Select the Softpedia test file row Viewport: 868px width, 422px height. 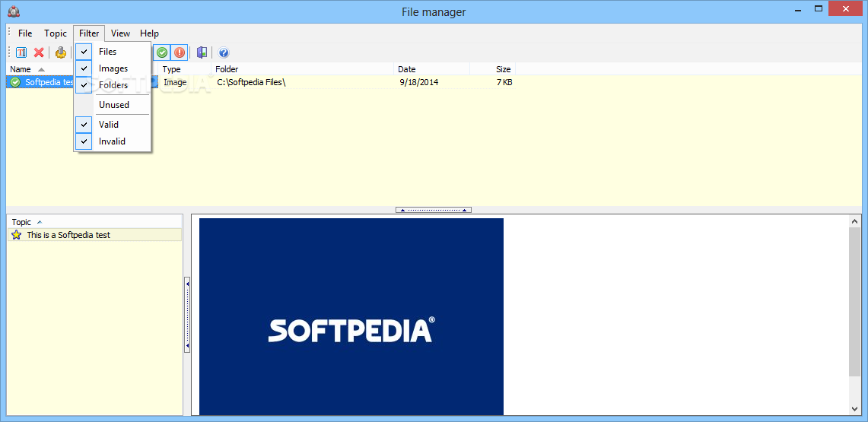point(260,82)
